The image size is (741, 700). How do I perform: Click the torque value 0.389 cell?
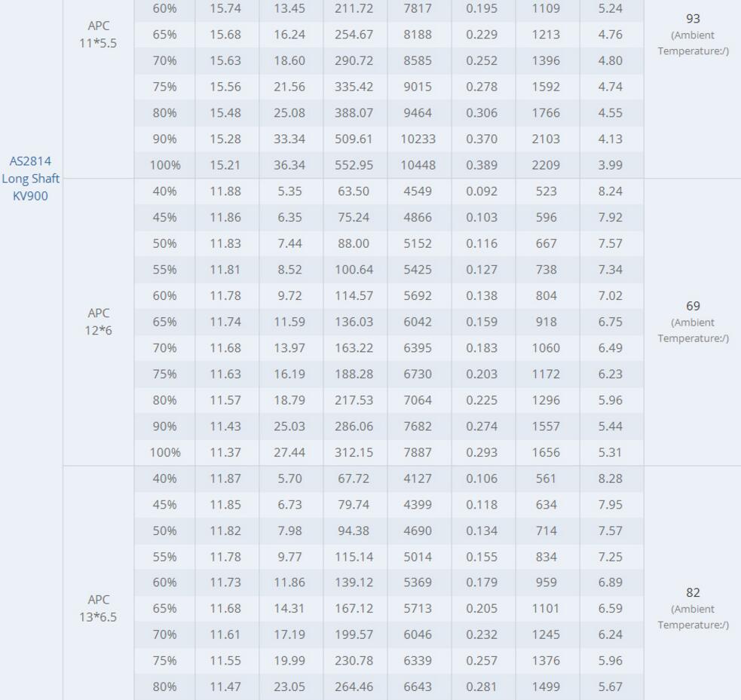point(482,165)
